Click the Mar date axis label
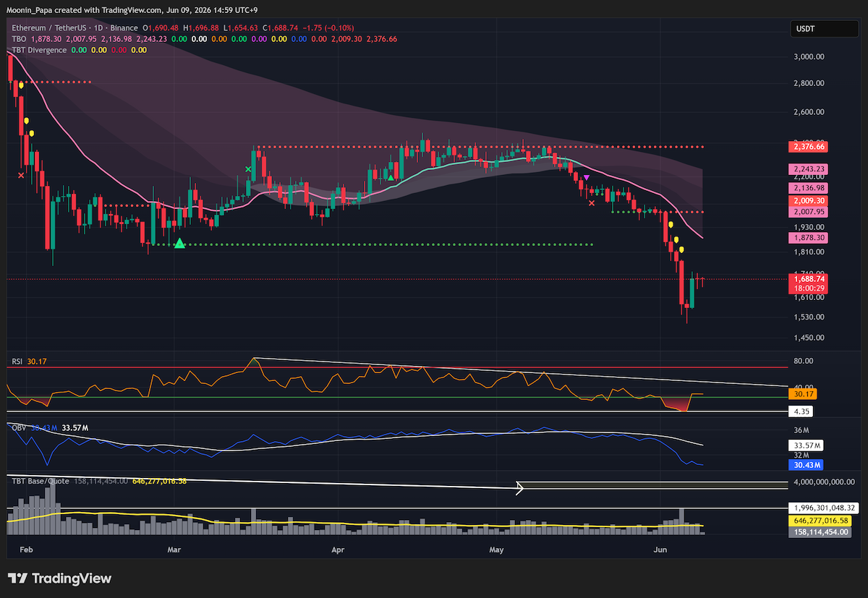Viewport: 868px width, 598px height. click(x=174, y=550)
